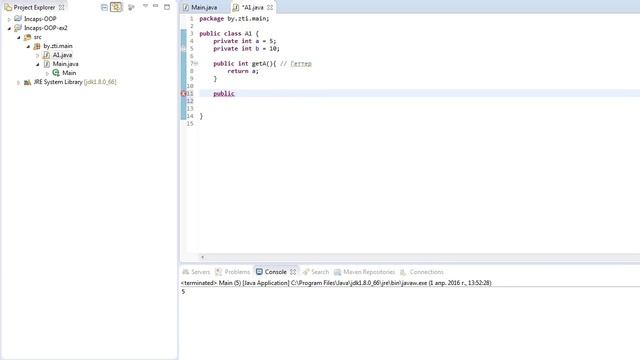Image resolution: width=640 pixels, height=360 pixels.
Task: Collapse the Main.java tree node
Action: 38,64
